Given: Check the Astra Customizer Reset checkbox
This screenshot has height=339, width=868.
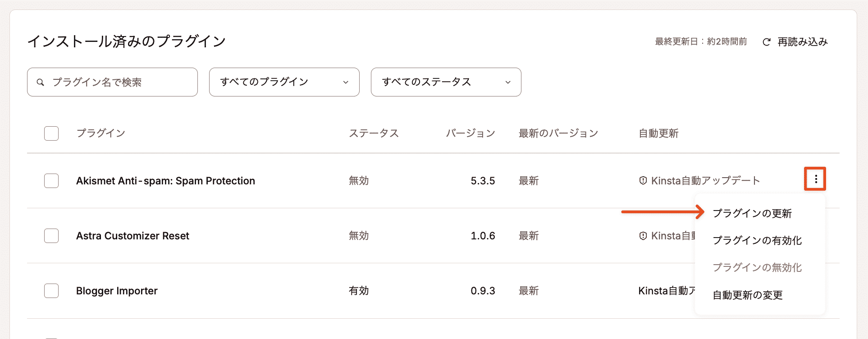Looking at the screenshot, I should pyautogui.click(x=51, y=235).
